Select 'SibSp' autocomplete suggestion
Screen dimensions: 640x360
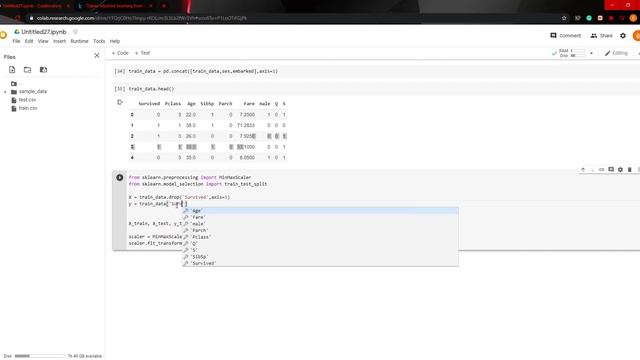(x=320, y=257)
